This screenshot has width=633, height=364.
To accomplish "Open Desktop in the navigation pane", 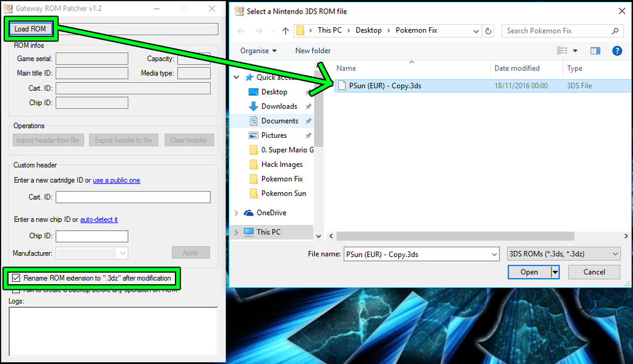I will [274, 91].
